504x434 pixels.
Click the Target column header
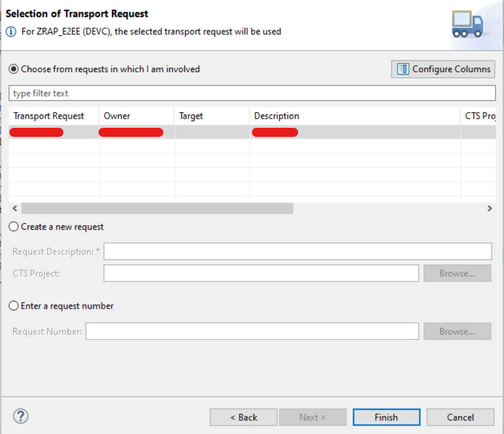191,116
